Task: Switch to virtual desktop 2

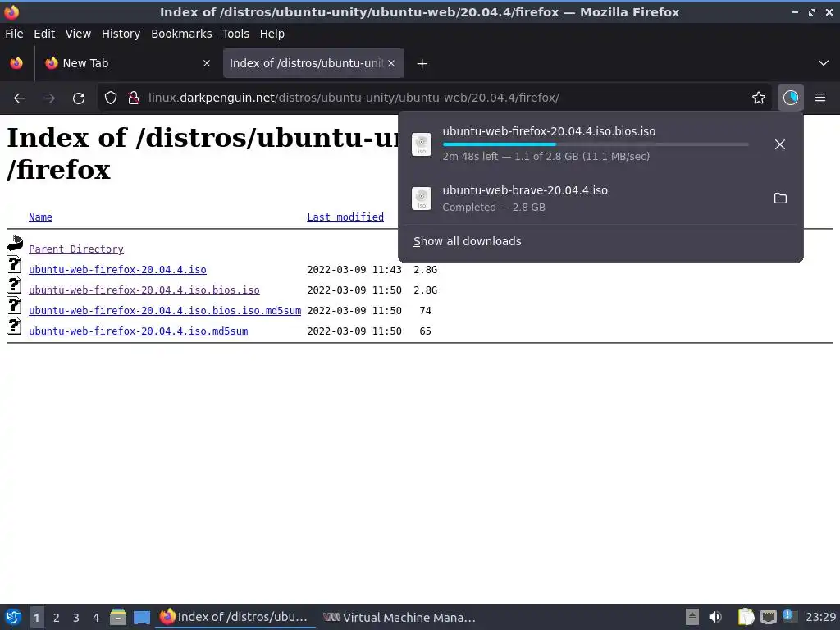Action: click(x=57, y=618)
